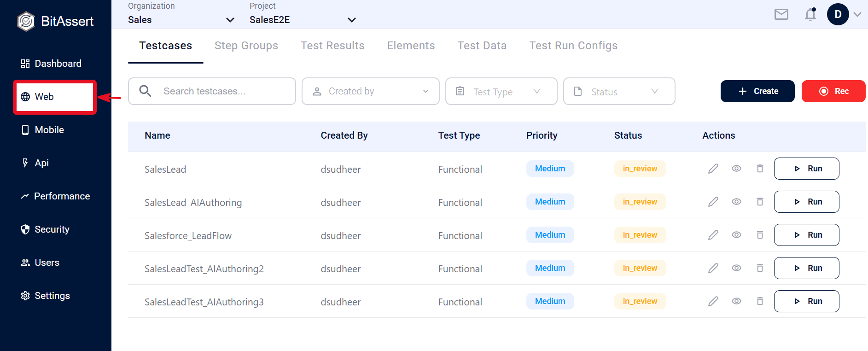Click the Name column header
This screenshot has height=351, width=868.
[157, 135]
